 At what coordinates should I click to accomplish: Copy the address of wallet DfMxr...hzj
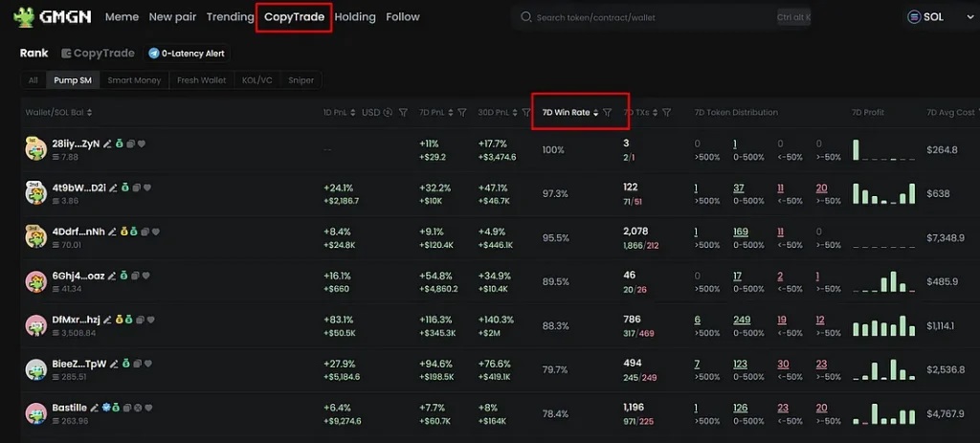[x=140, y=320]
